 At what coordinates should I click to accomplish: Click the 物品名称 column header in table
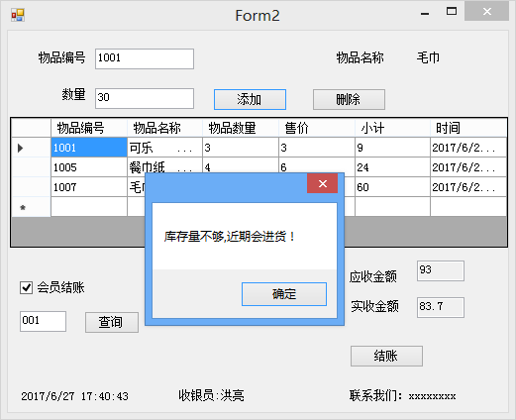click(164, 128)
